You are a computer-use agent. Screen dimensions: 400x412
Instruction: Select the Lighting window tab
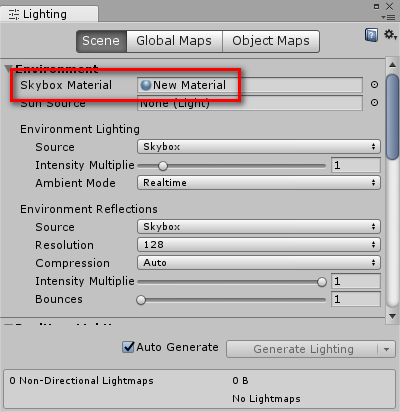tap(49, 14)
